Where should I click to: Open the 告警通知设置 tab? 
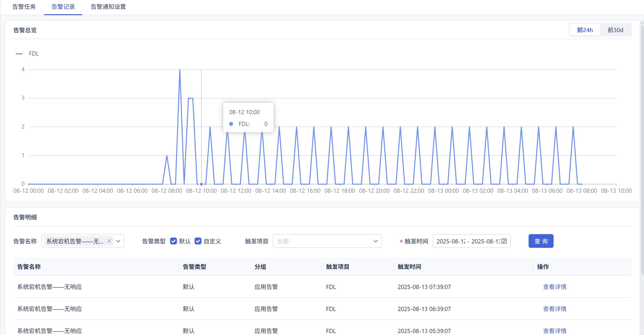click(108, 7)
